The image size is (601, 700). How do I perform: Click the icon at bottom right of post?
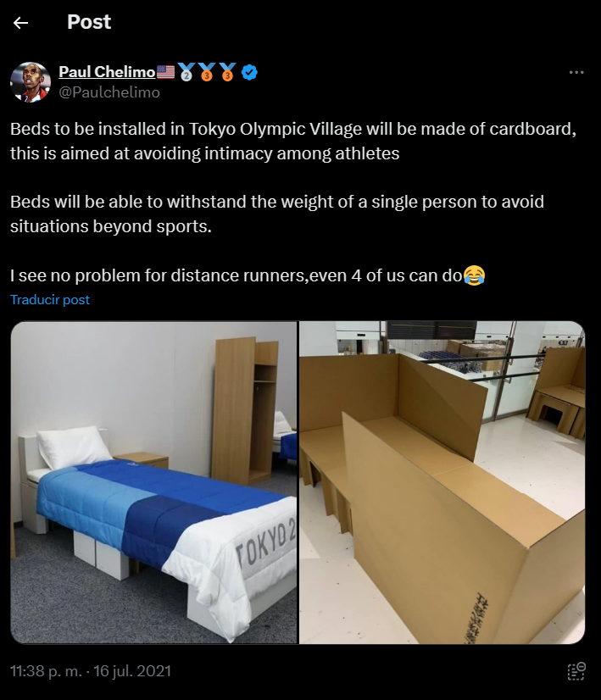[x=576, y=671]
